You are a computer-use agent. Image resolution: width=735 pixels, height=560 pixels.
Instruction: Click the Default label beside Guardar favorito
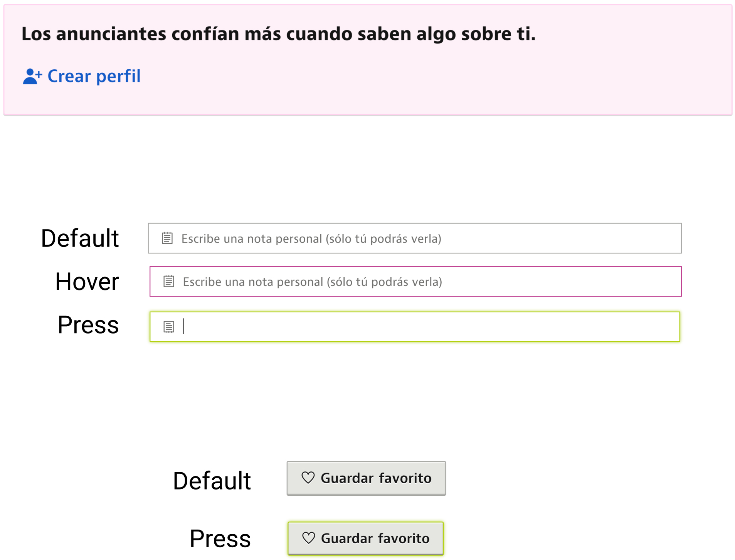(212, 481)
